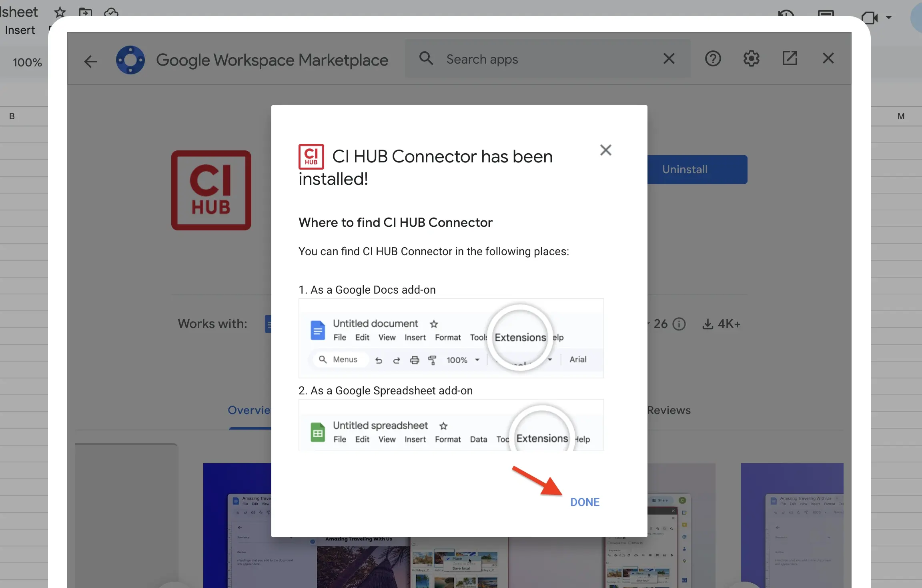Screen dimensions: 922x588
Task: Open the 100% zoom dropdown in Sheets
Action: coord(27,62)
